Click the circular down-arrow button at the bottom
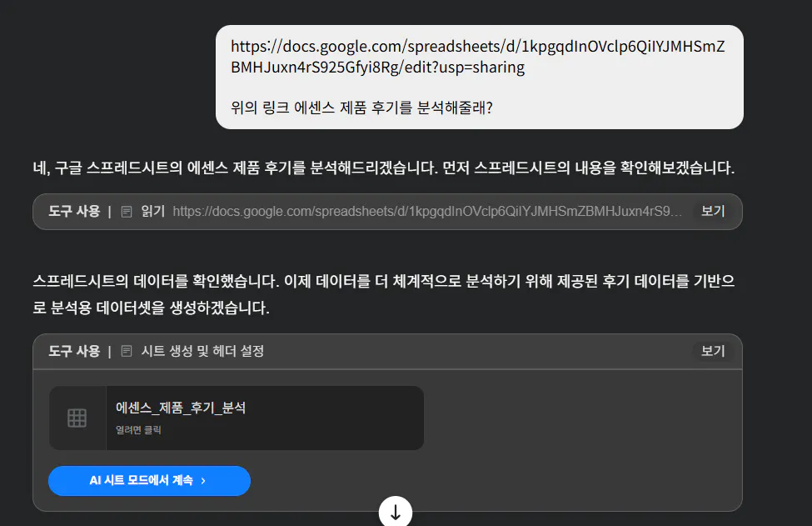This screenshot has width=812, height=526. tap(396, 512)
